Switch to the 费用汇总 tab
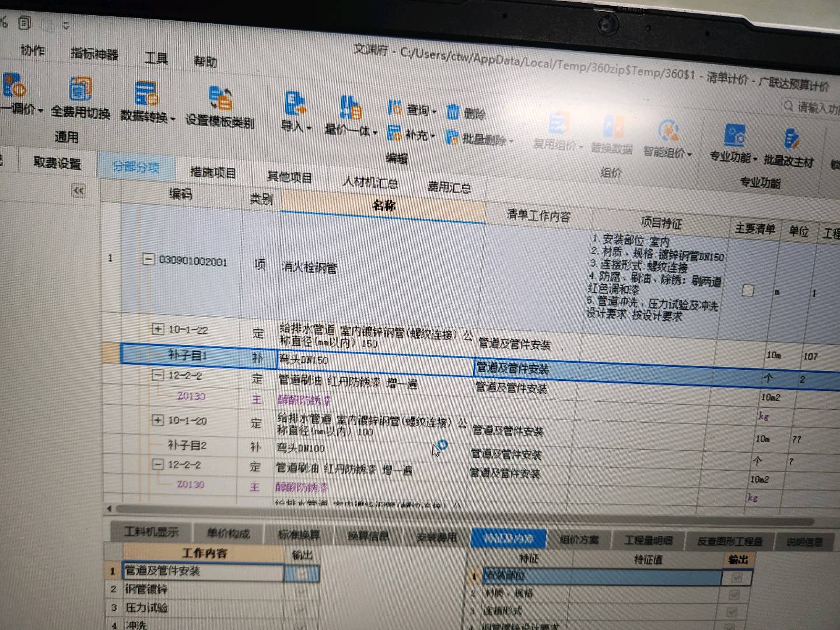Image resolution: width=840 pixels, height=630 pixels. point(449,187)
